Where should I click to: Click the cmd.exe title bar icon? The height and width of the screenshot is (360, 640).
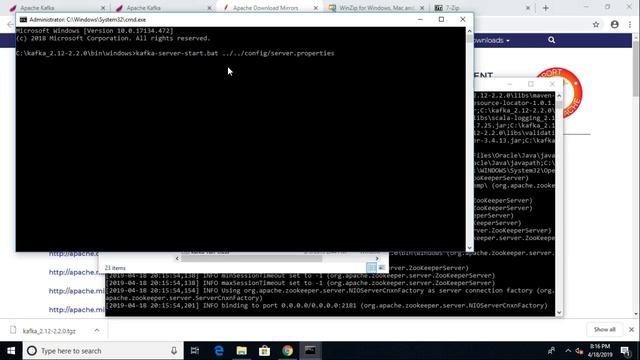(x=23, y=20)
